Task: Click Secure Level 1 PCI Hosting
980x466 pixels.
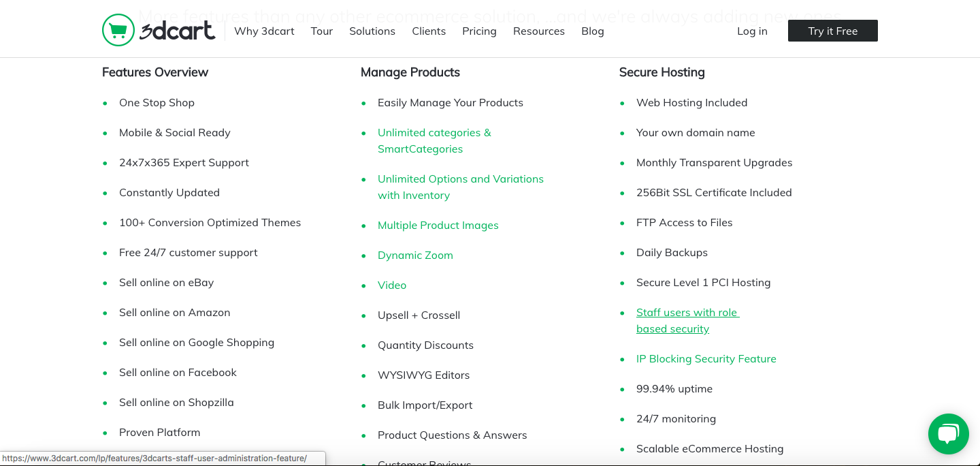Action: pyautogui.click(x=704, y=283)
